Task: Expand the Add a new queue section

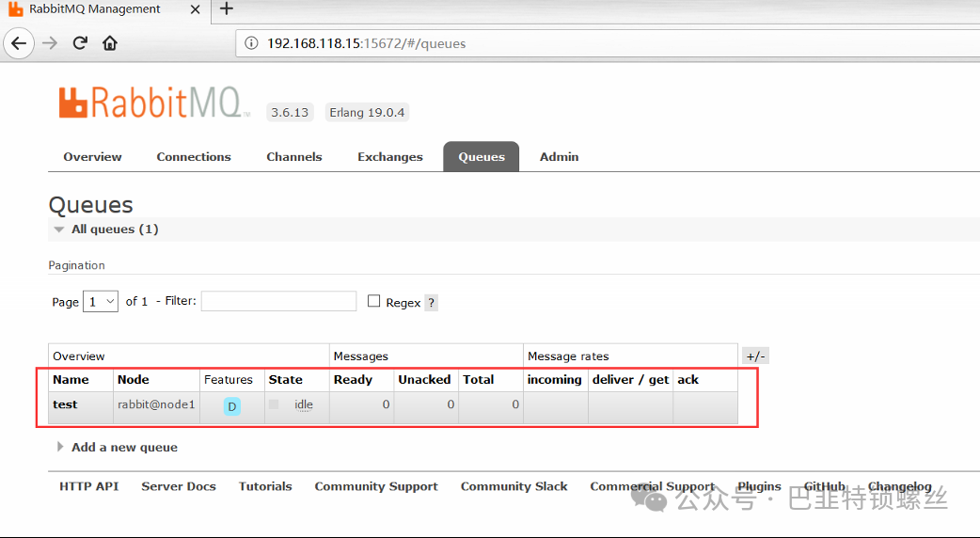Action: (118, 448)
